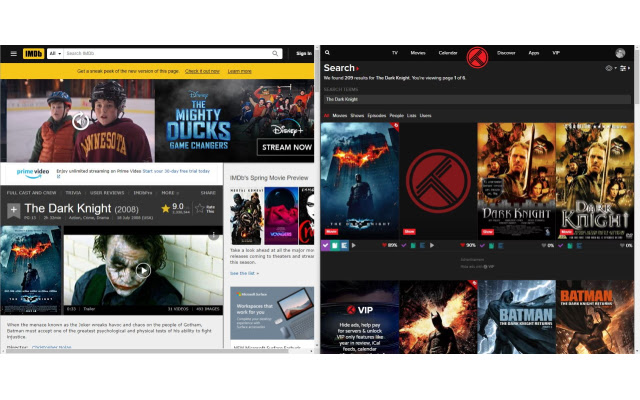Open USER REVIEWS link

pyautogui.click(x=107, y=193)
